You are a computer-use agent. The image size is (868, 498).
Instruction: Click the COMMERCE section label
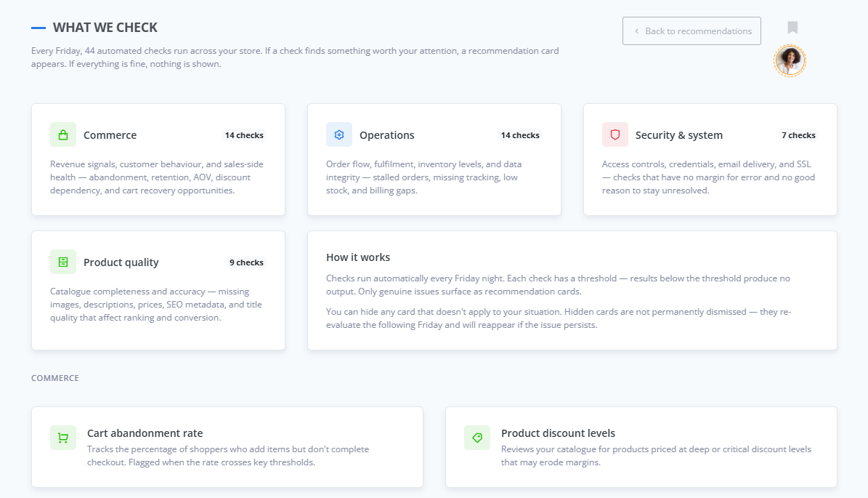pos(54,378)
